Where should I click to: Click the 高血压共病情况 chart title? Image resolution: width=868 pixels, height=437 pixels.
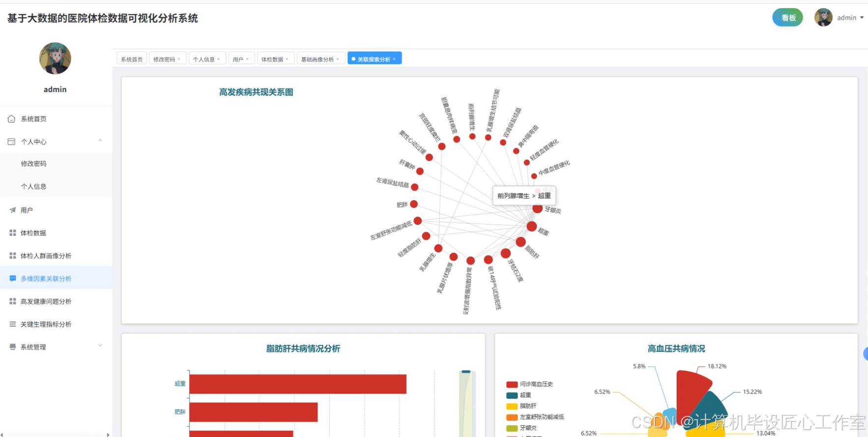(x=676, y=349)
